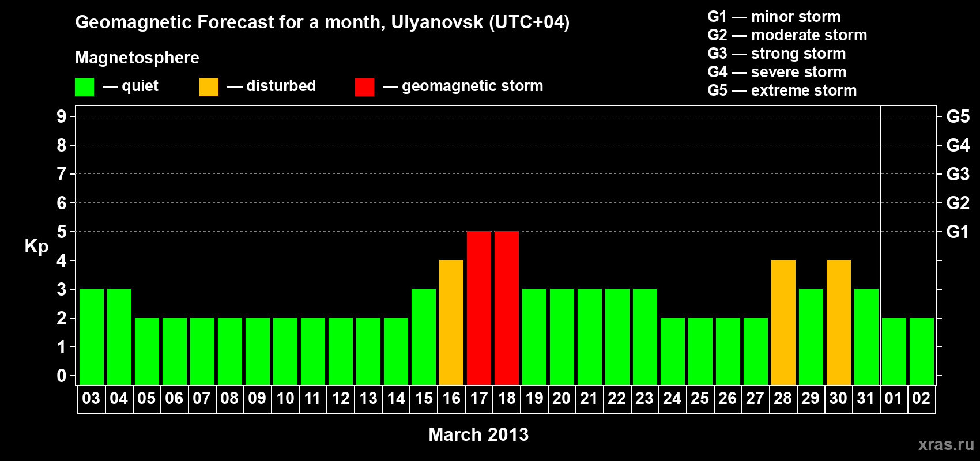
Task: Click date label 05 on the axis
Action: point(146,398)
